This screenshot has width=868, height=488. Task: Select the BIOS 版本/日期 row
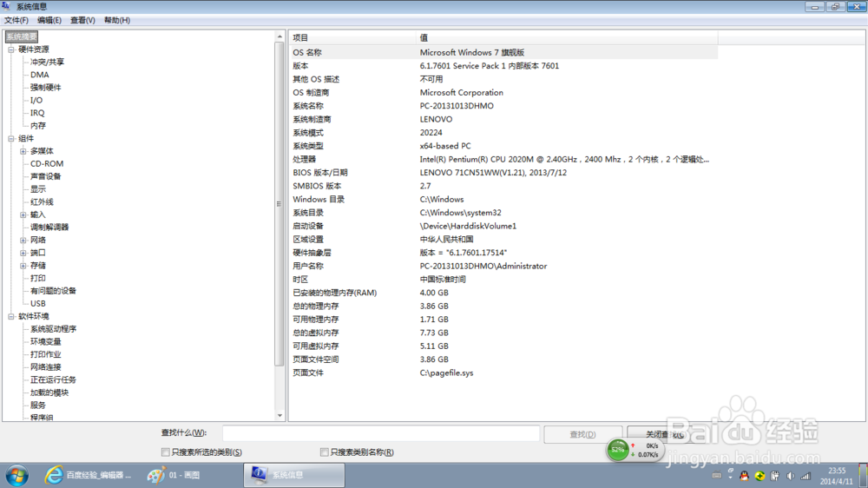503,173
